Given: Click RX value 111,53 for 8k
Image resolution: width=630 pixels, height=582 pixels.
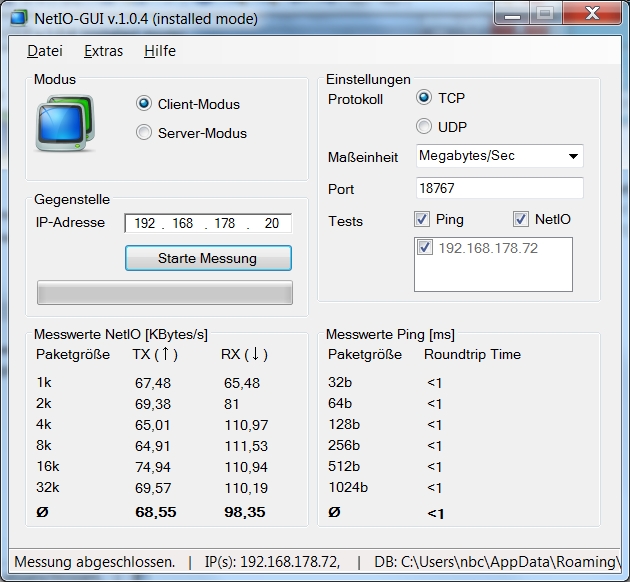Looking at the screenshot, I should click(246, 446).
